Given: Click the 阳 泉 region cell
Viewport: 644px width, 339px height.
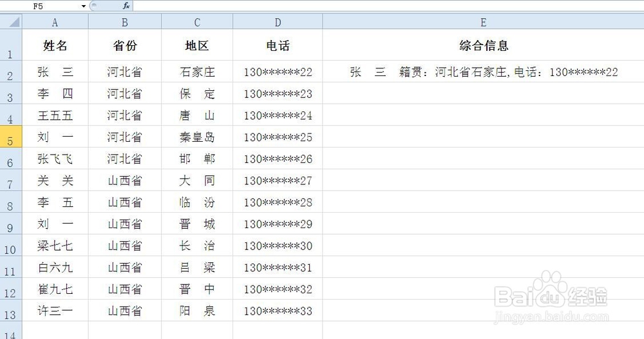Looking at the screenshot, I should 197,311.
